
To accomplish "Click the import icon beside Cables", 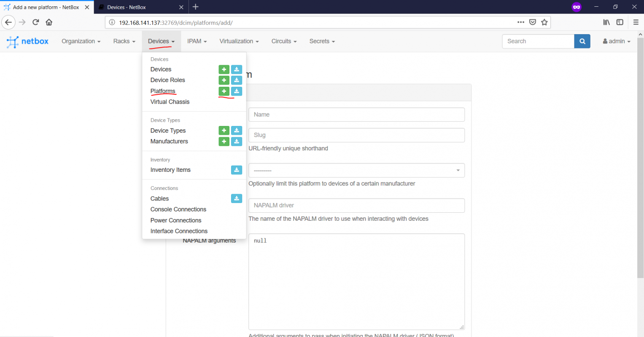I will coord(237,198).
